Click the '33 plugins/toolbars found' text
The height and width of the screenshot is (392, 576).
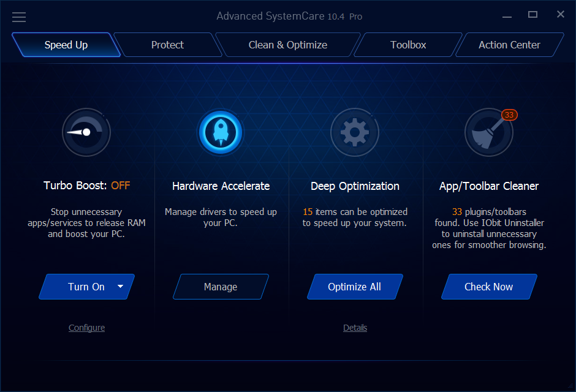(x=489, y=228)
